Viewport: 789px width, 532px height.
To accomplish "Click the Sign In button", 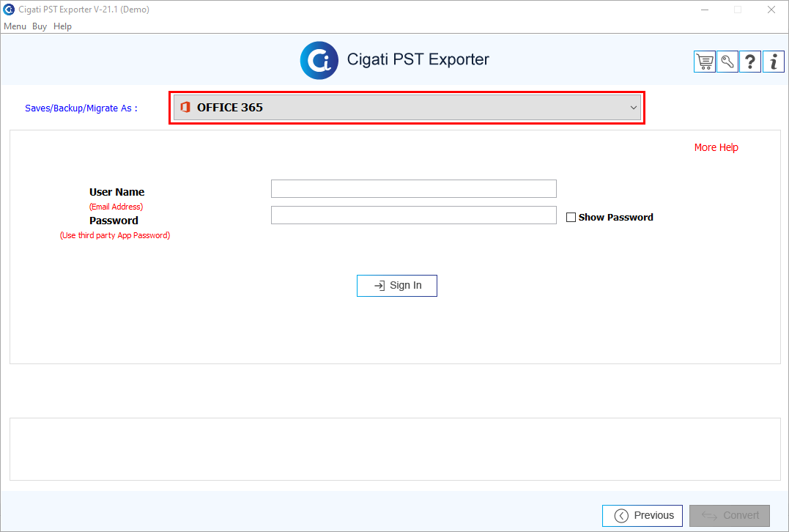I will tap(397, 285).
